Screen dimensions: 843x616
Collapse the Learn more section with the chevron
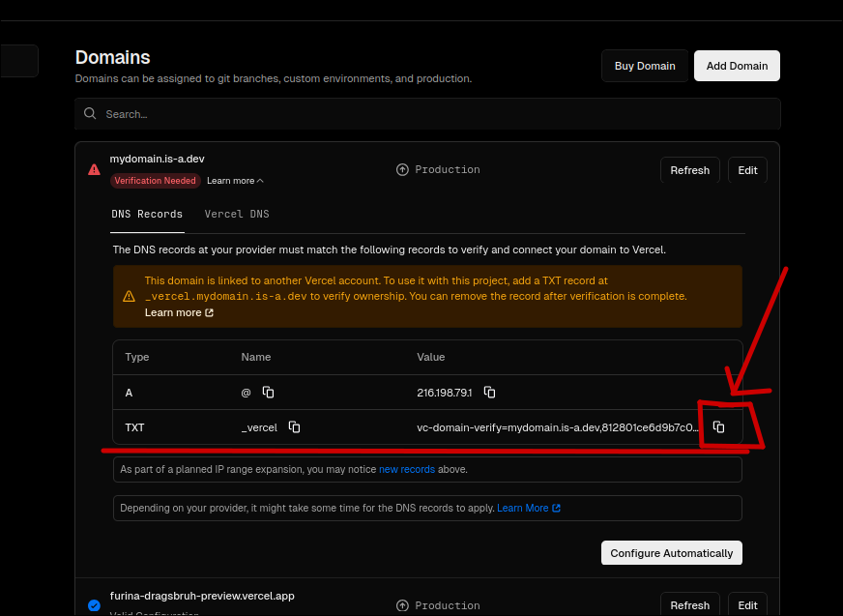[260, 181]
